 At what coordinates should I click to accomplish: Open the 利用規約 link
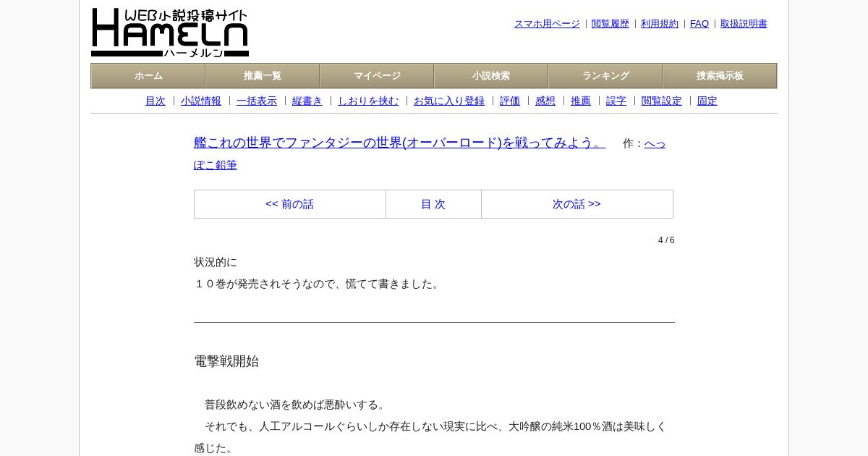660,24
